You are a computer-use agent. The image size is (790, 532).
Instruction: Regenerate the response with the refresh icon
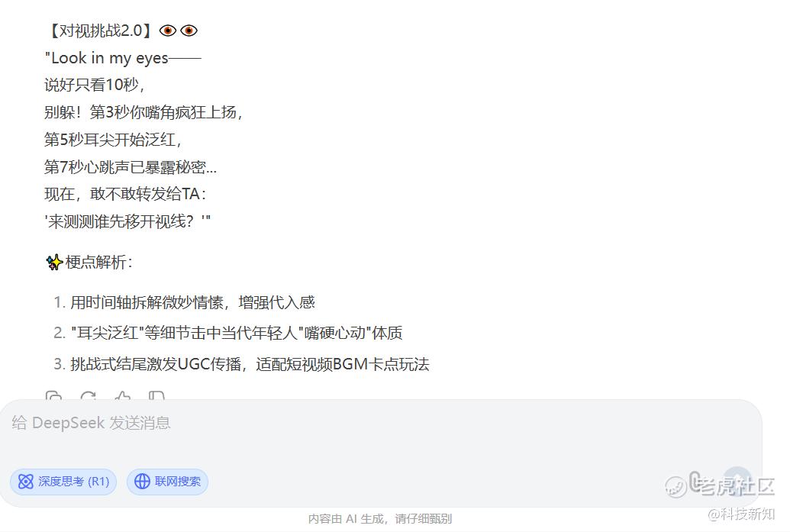[89, 396]
